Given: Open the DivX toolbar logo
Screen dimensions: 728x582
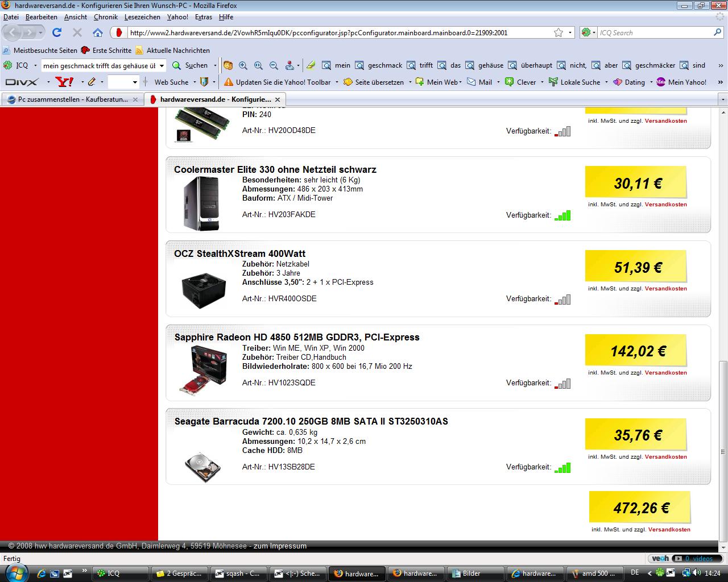Looking at the screenshot, I should click(x=22, y=82).
